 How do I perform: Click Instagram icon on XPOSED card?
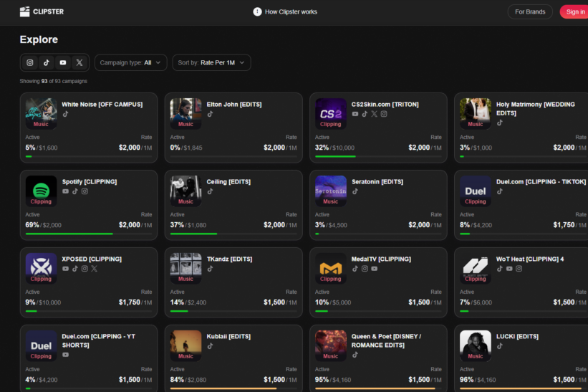click(x=85, y=269)
